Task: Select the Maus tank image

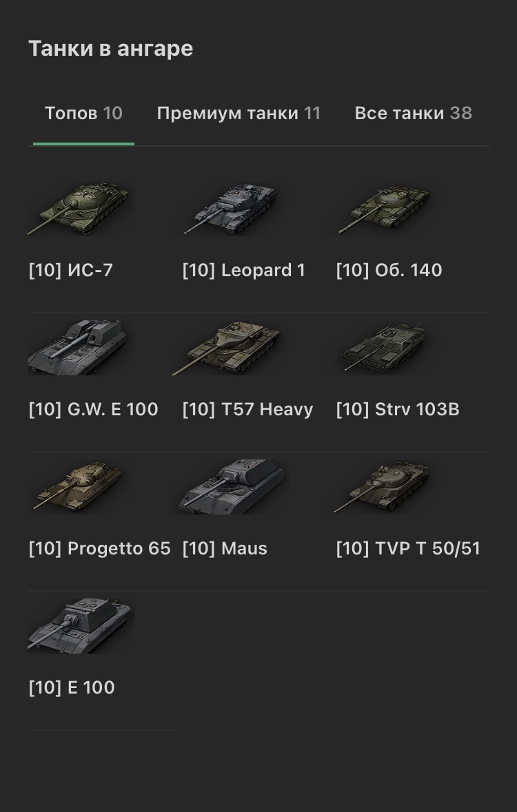Action: point(232,486)
